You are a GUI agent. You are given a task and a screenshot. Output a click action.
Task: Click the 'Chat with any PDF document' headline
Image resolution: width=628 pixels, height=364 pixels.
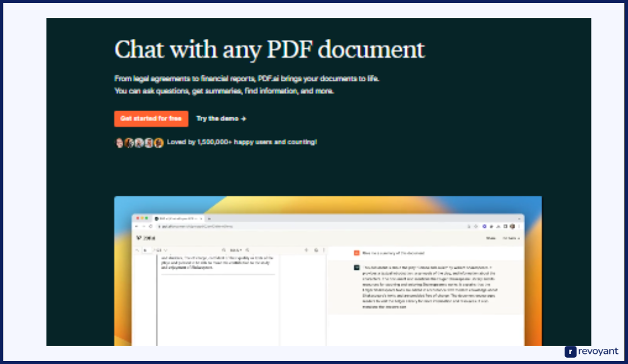(269, 50)
